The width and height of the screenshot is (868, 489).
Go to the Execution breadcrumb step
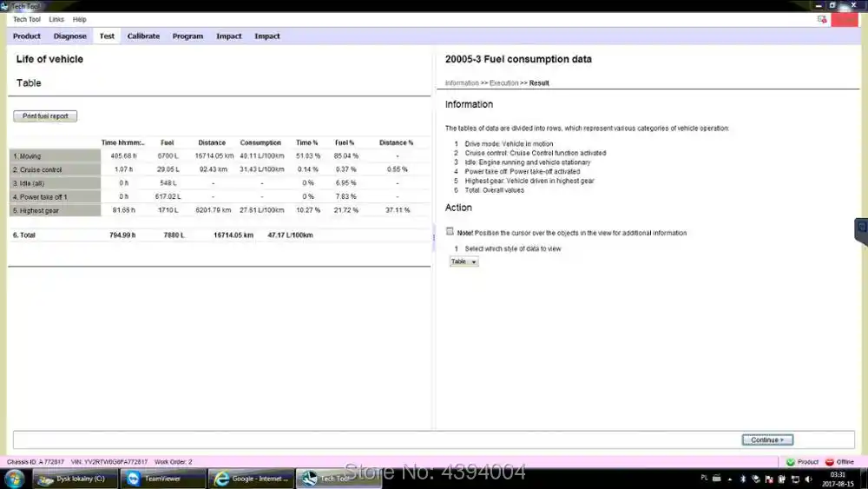(x=503, y=83)
